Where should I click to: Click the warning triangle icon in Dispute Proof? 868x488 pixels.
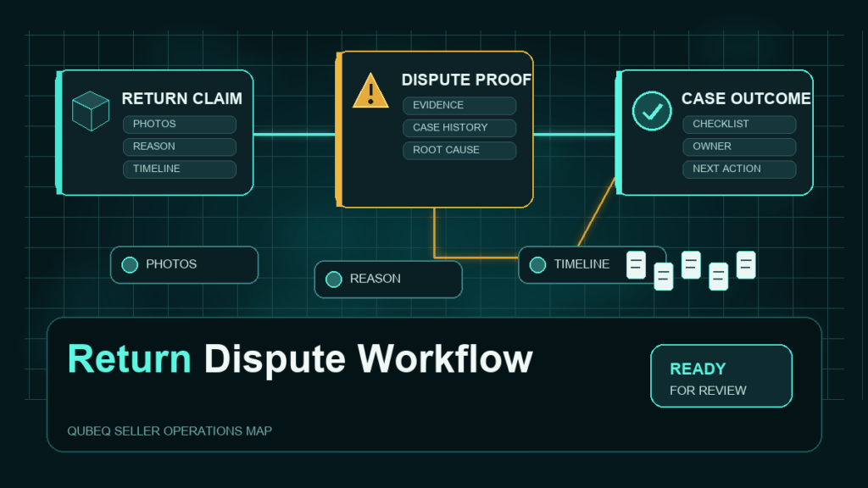pyautogui.click(x=370, y=90)
